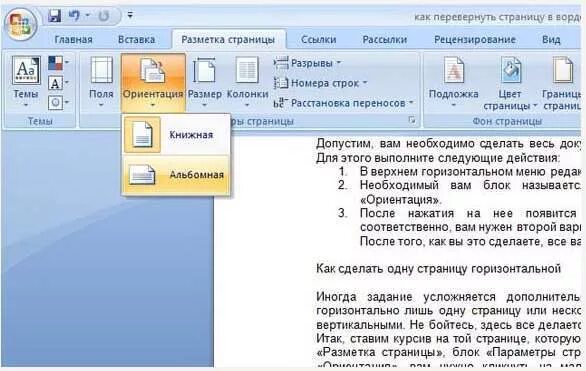Choose Книжная portrait orientation
Image resolution: width=586 pixels, height=371 pixels.
coord(176,135)
